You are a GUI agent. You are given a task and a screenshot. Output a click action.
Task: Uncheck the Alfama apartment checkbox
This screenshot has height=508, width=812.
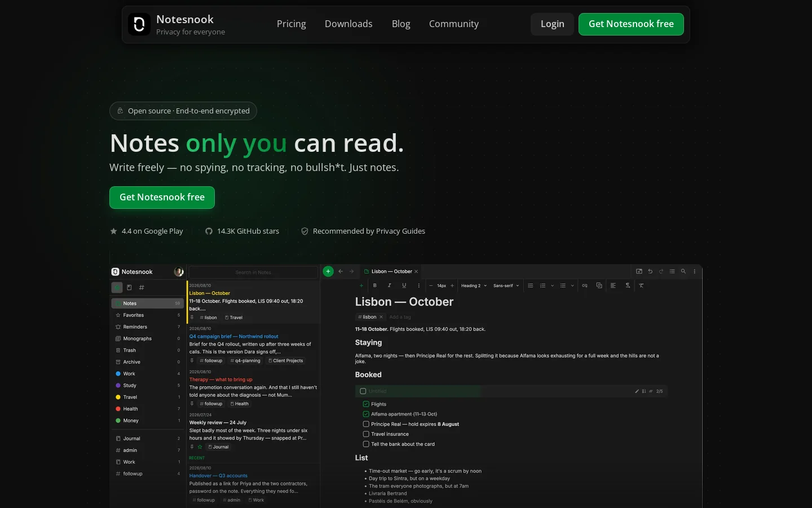(366, 414)
